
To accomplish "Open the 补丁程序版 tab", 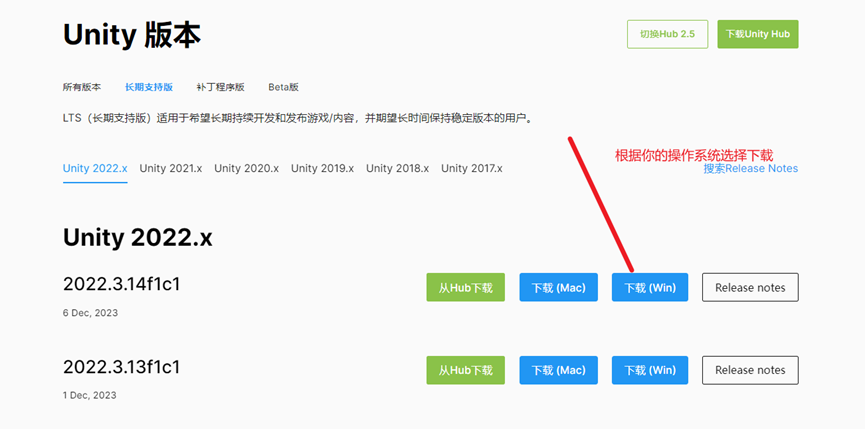I will pyautogui.click(x=221, y=87).
